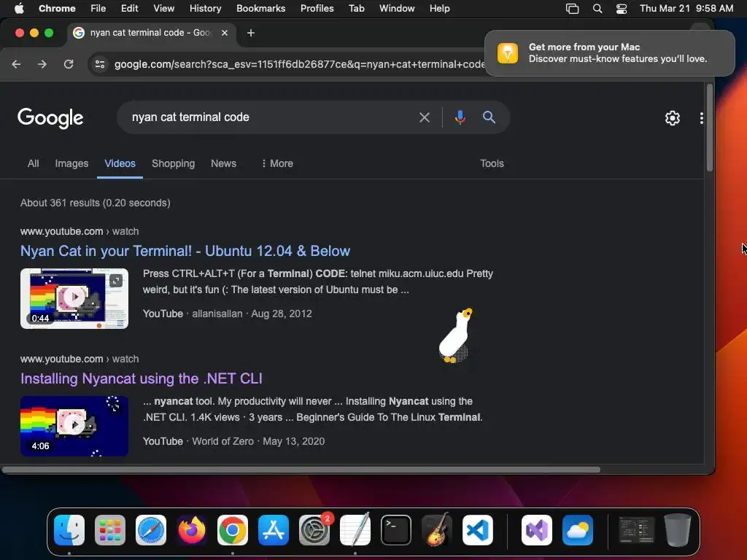Click the Stage Manager menu bar icon
The width and height of the screenshot is (747, 560).
pos(572,9)
